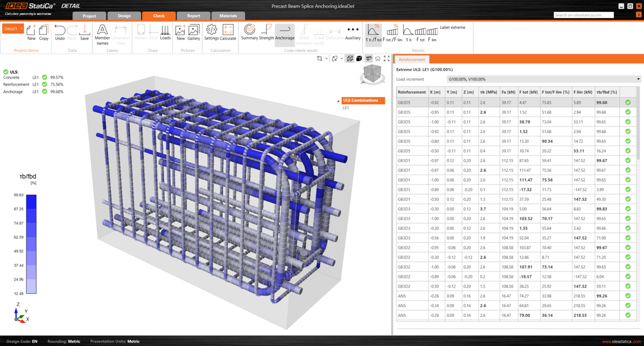This screenshot has width=644, height=346.
Task: Open the www.ideastatica.com link
Action: (621, 341)
